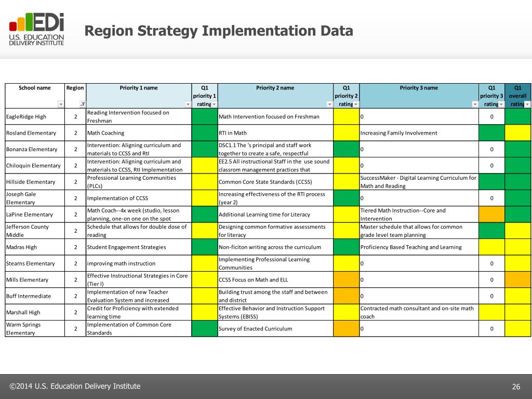Viewport: 532px width, 399px height.
Task: Click the improving math instruction cell
Action: [x=139, y=263]
